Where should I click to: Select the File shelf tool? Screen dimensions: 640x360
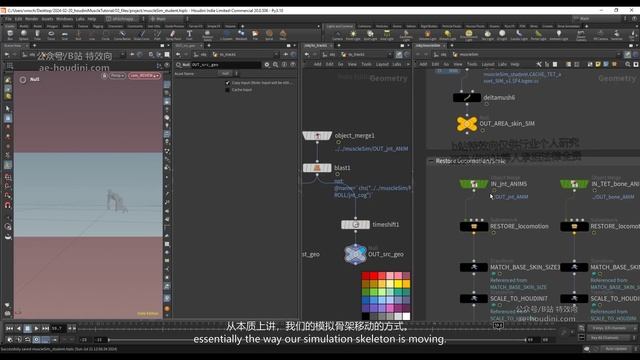pos(255,35)
